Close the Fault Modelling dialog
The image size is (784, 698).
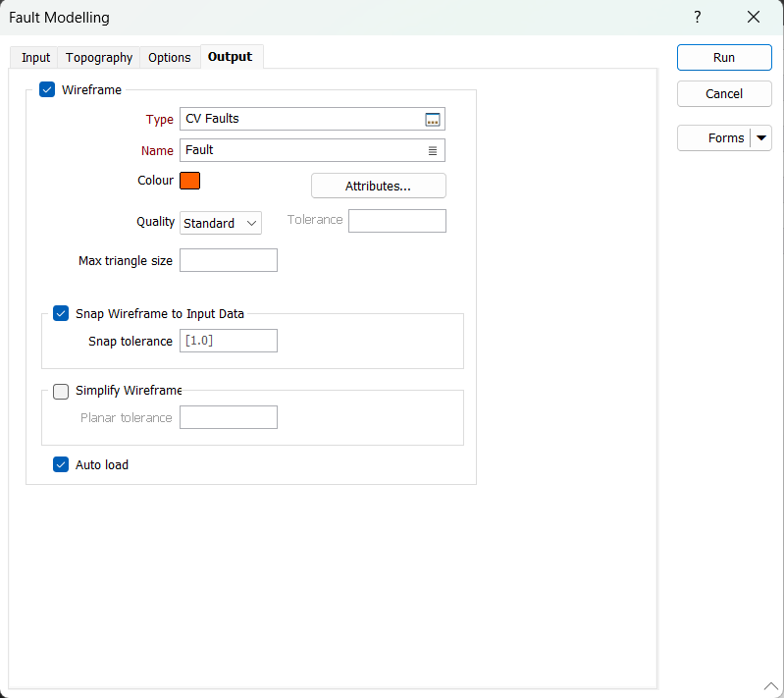coord(754,18)
